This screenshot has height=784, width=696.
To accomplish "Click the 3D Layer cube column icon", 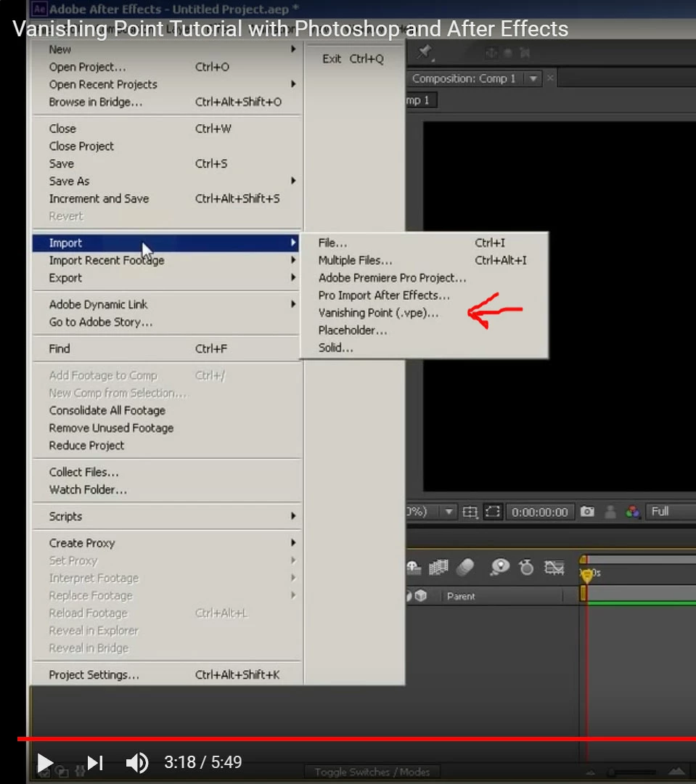I will 421,595.
